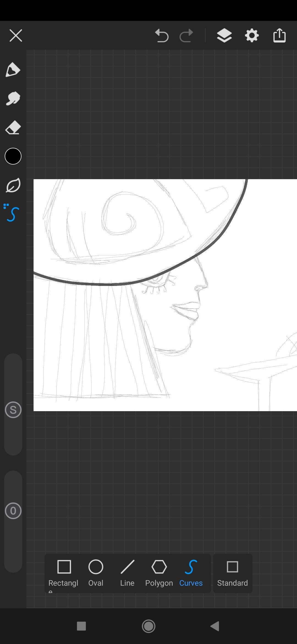This screenshot has width=297, height=644.
Task: Open the Settings gear
Action: 252,36
